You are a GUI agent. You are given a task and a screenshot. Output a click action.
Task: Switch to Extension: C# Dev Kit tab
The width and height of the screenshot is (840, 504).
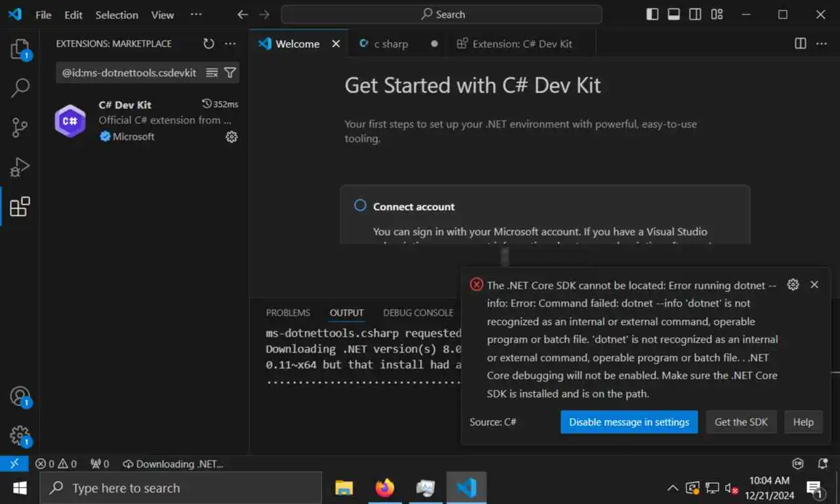pos(522,44)
